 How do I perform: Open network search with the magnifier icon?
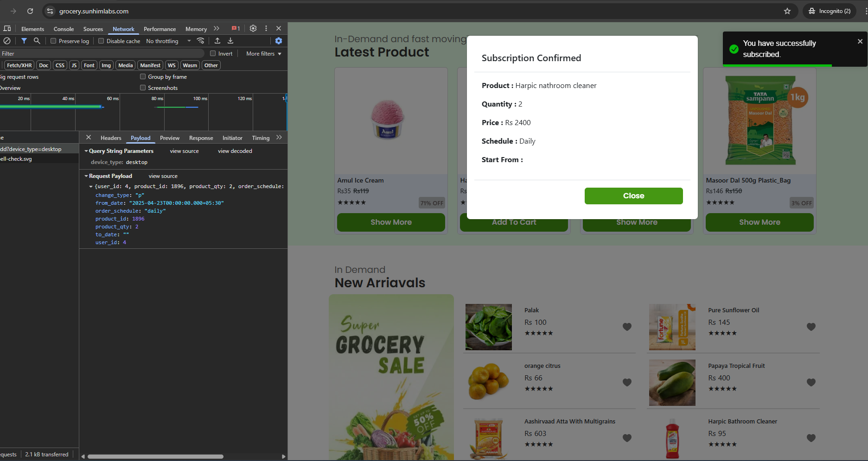[x=37, y=41]
